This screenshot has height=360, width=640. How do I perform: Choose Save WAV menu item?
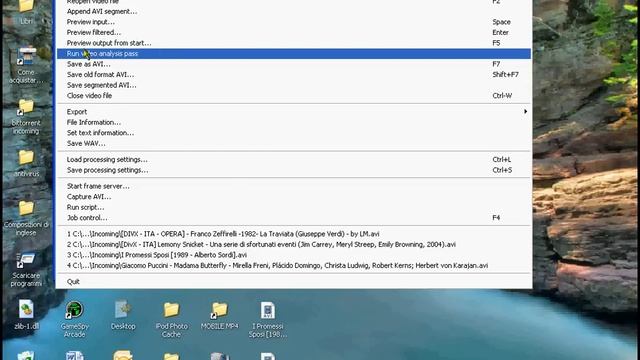[x=294, y=144]
